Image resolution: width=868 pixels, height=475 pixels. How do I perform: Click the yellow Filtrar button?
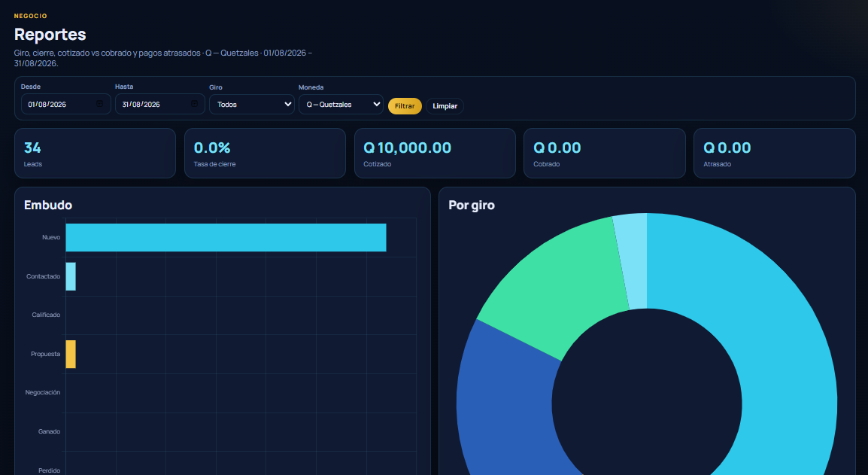405,106
